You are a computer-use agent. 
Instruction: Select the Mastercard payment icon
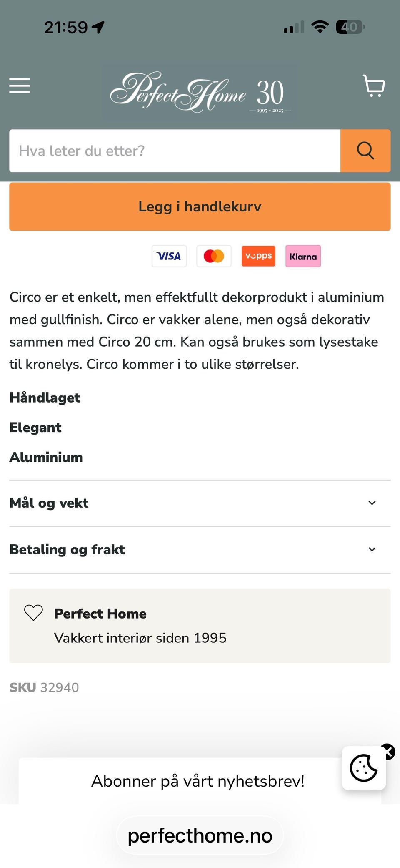(214, 256)
